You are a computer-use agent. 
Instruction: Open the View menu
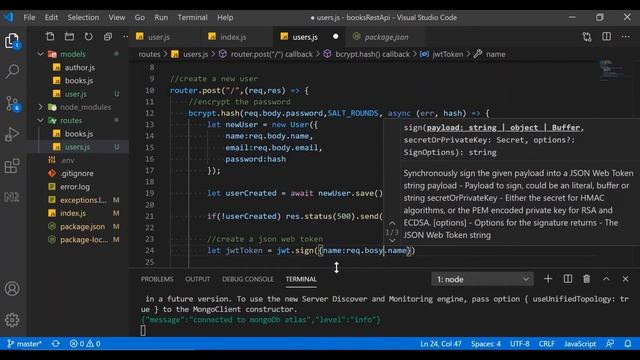coord(117,17)
